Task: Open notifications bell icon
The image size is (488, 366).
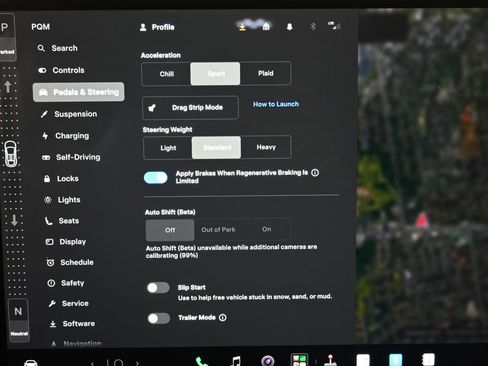Action: point(290,27)
